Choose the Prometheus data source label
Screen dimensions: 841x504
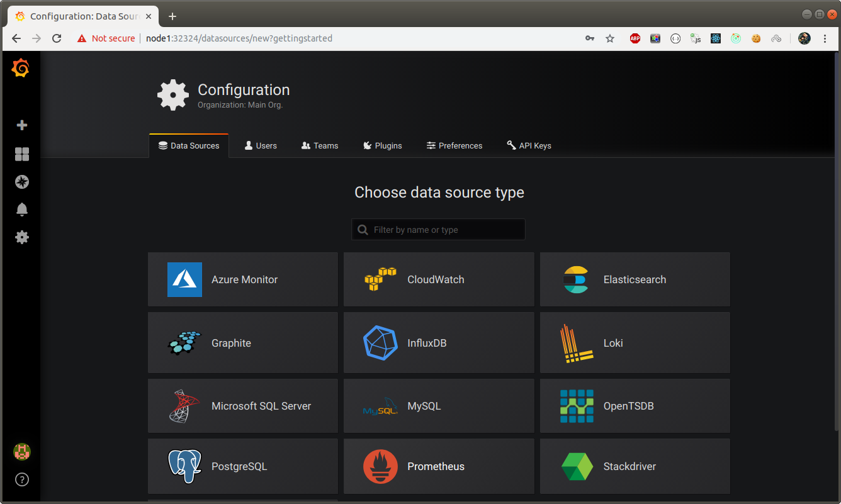[x=436, y=466]
